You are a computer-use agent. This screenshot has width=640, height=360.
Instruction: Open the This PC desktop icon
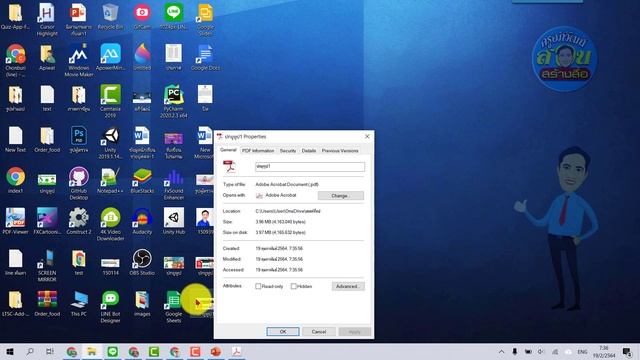coord(78,304)
